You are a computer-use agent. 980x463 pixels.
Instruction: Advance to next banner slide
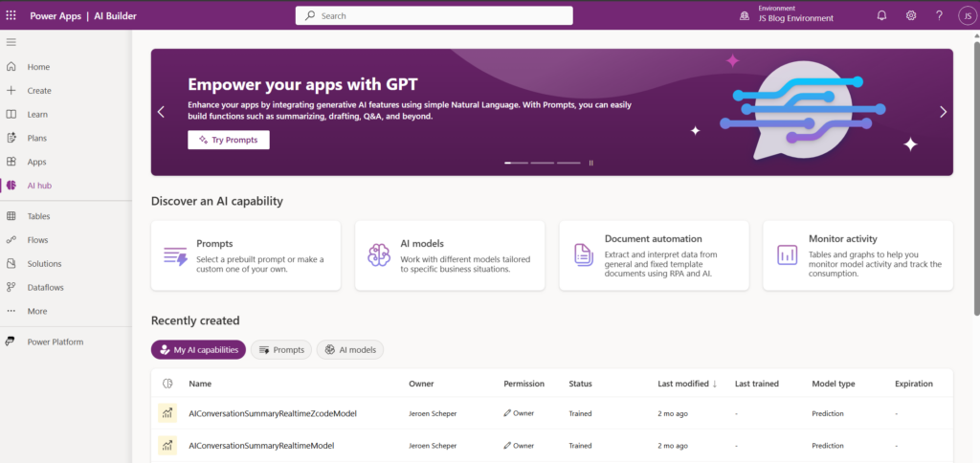tap(943, 112)
